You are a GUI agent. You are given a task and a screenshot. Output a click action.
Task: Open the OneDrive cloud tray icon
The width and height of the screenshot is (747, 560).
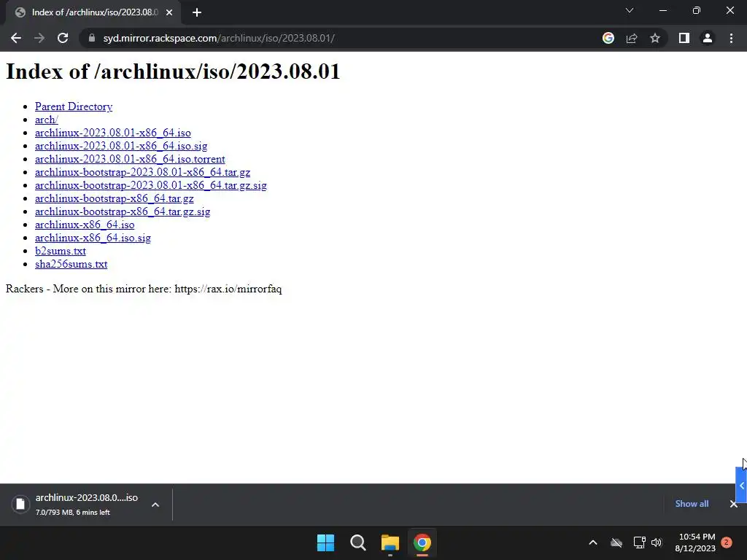616,542
